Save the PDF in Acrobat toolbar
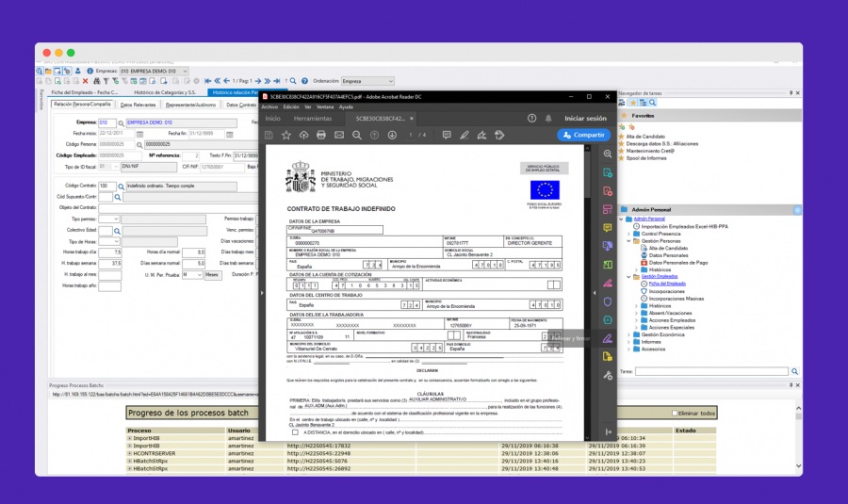The width and height of the screenshot is (848, 504). (x=269, y=136)
